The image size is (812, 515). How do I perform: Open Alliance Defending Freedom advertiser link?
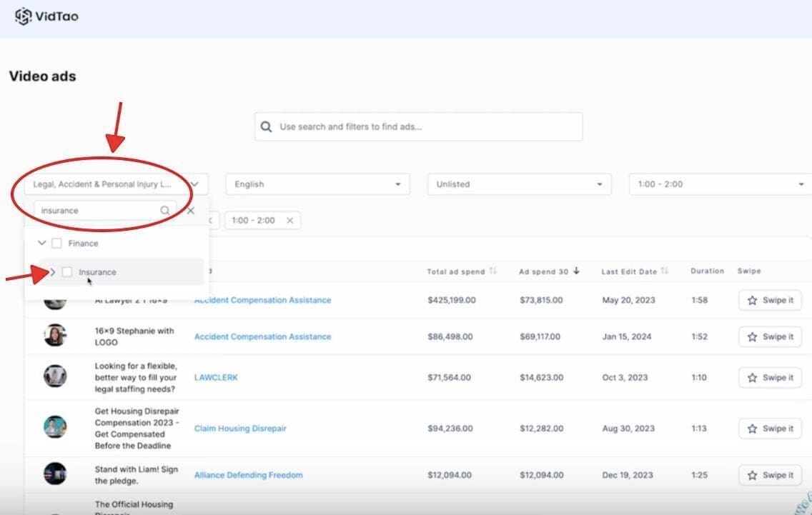tap(248, 475)
